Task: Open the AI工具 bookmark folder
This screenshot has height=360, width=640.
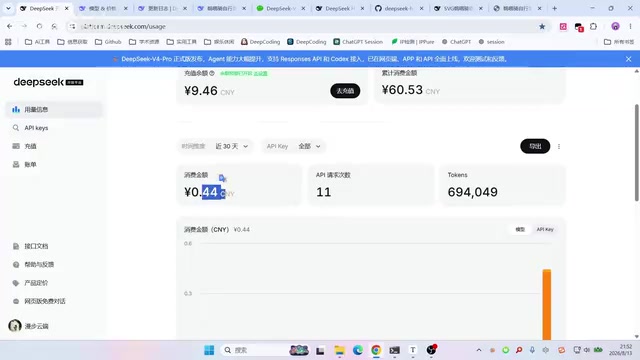Action: (x=38, y=42)
